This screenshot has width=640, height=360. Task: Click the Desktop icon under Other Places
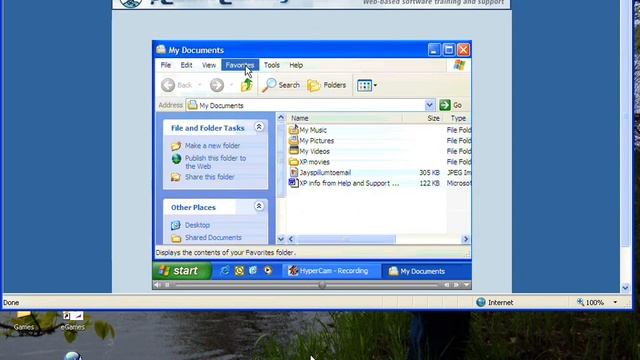(x=176, y=225)
